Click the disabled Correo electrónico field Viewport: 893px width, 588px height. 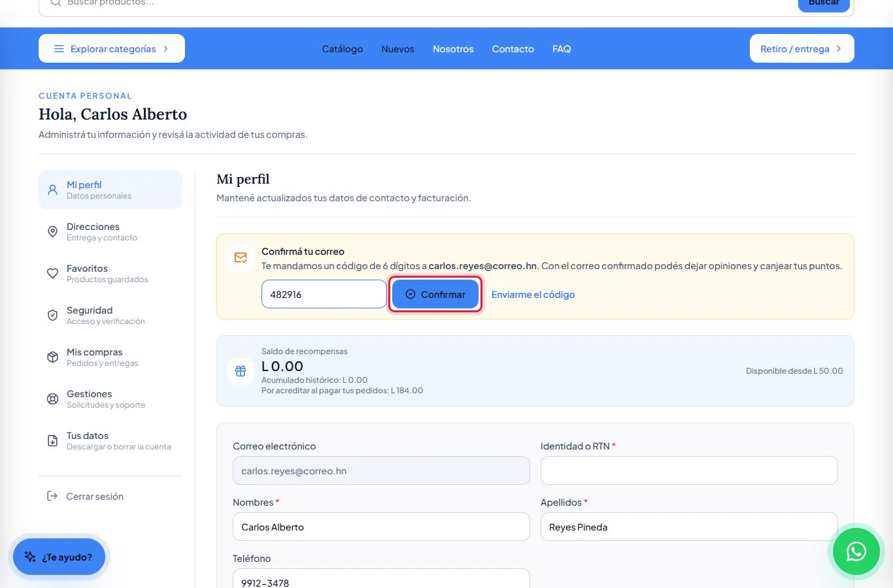(381, 470)
